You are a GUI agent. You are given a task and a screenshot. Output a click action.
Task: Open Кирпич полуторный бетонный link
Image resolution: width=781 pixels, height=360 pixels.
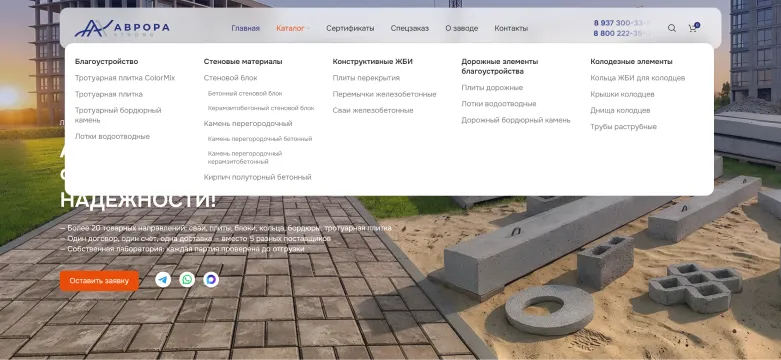pyautogui.click(x=258, y=177)
